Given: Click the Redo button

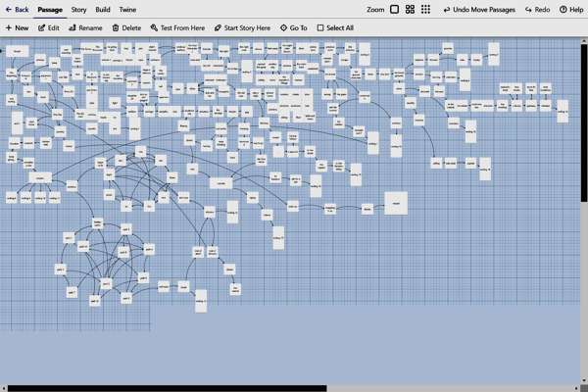Looking at the screenshot, I should [x=537, y=9].
